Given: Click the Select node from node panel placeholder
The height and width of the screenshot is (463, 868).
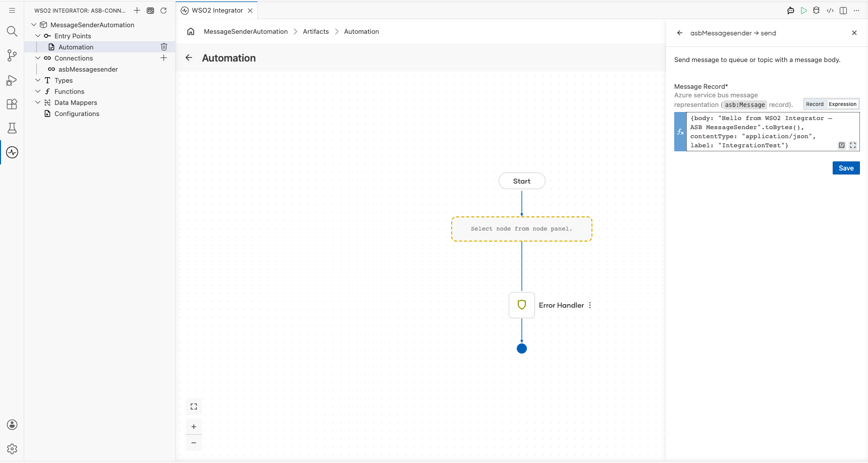Looking at the screenshot, I should pyautogui.click(x=522, y=229).
